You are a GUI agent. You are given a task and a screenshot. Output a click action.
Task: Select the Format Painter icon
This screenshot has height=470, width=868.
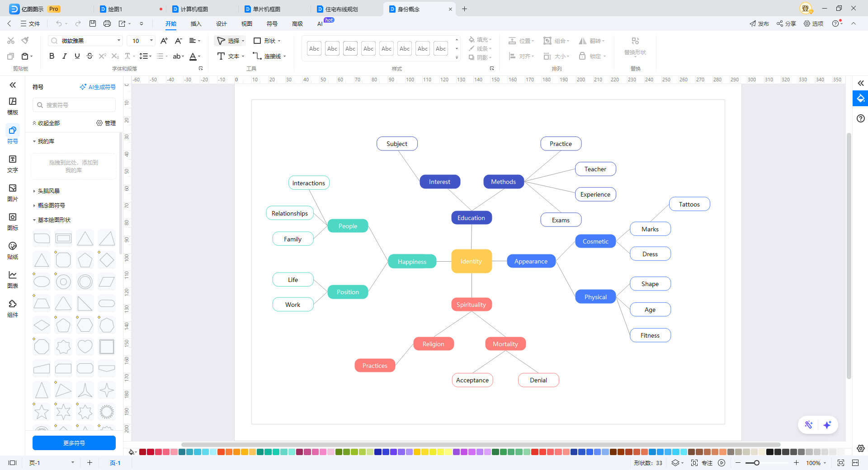click(x=25, y=41)
